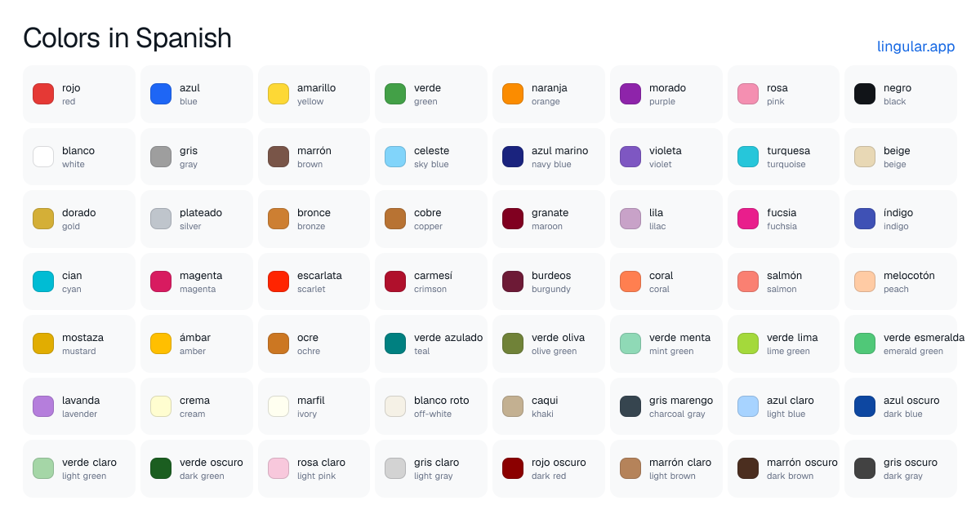The height and width of the screenshot is (514, 980).
Task: Click the gris gray swatch
Action: coord(161,157)
